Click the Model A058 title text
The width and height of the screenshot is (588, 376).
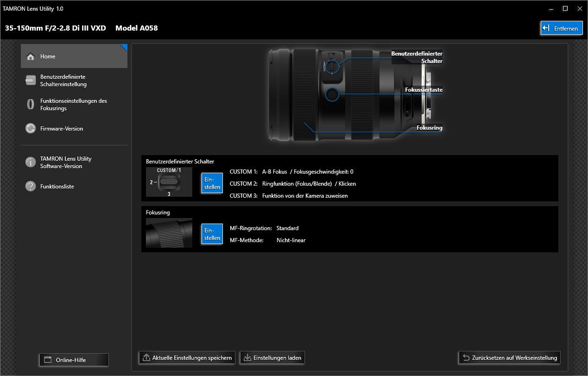(136, 28)
